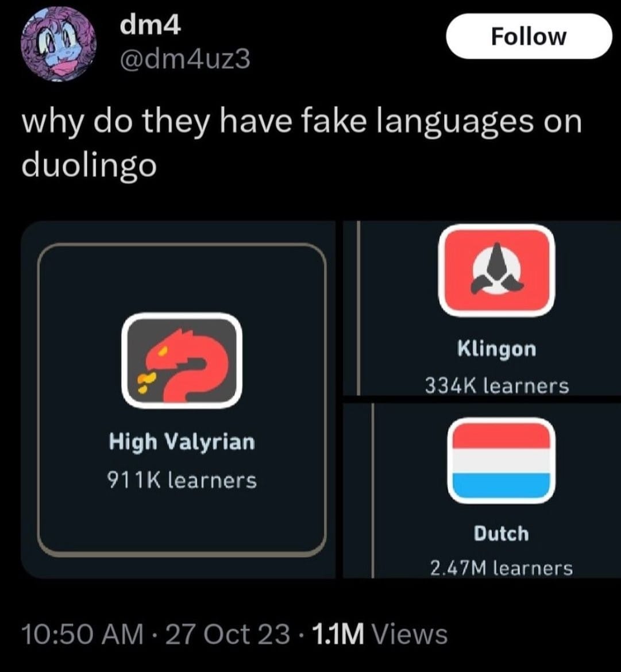Viewport: 621px width, 672px height.
Task: Open the Dutch screenshot thumbnail
Action: (x=482, y=491)
